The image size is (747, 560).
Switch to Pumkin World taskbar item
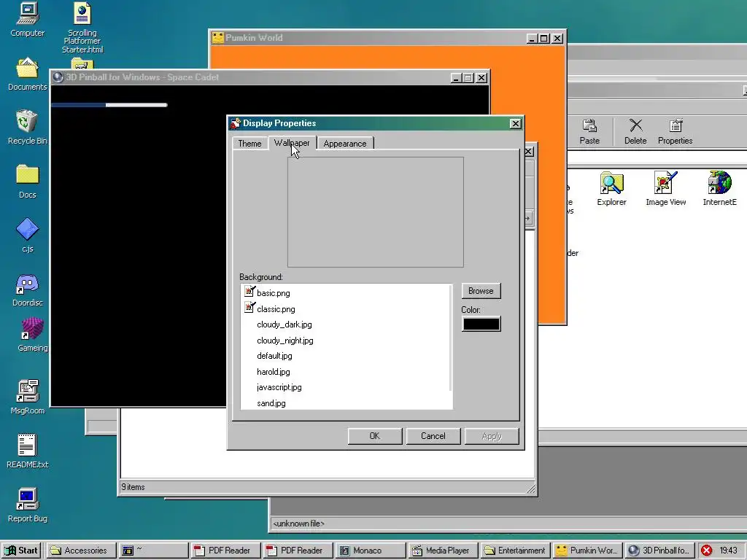[x=587, y=551]
